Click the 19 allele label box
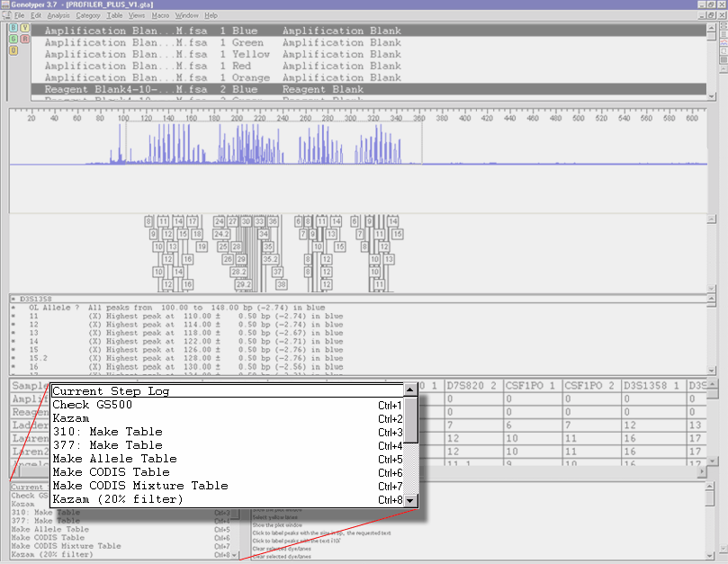The image size is (728, 564). [x=202, y=246]
